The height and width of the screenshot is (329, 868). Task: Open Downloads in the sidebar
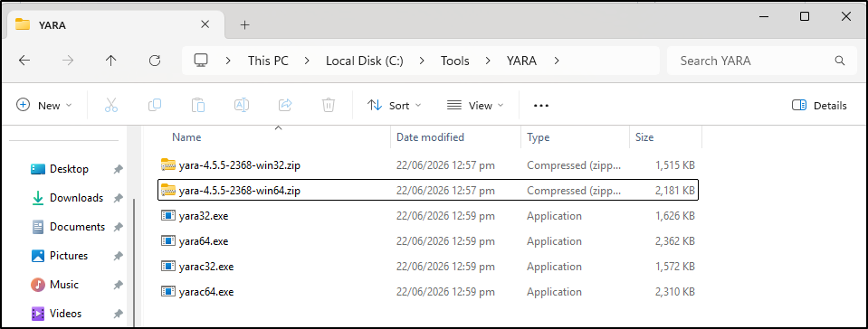(x=76, y=197)
